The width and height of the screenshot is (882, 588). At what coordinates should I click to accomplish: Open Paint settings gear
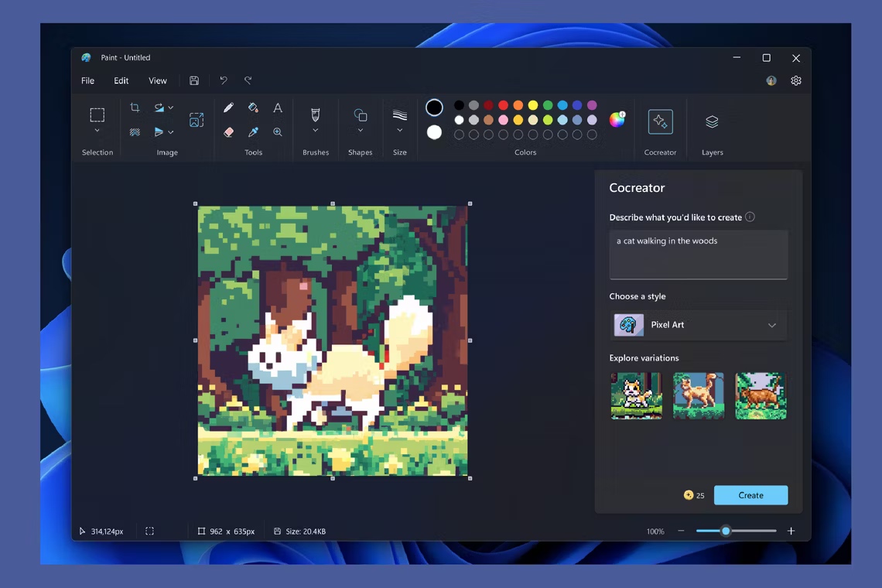click(796, 80)
